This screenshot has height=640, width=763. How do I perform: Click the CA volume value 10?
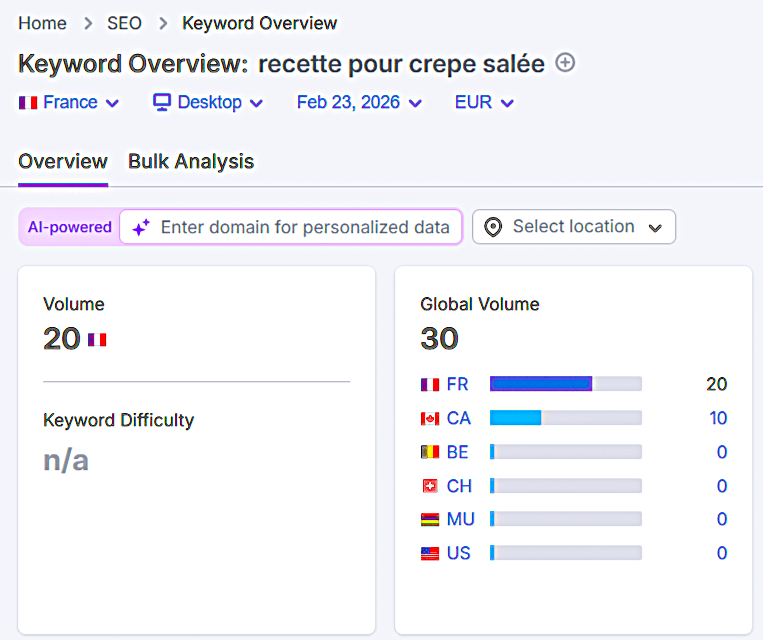718,418
